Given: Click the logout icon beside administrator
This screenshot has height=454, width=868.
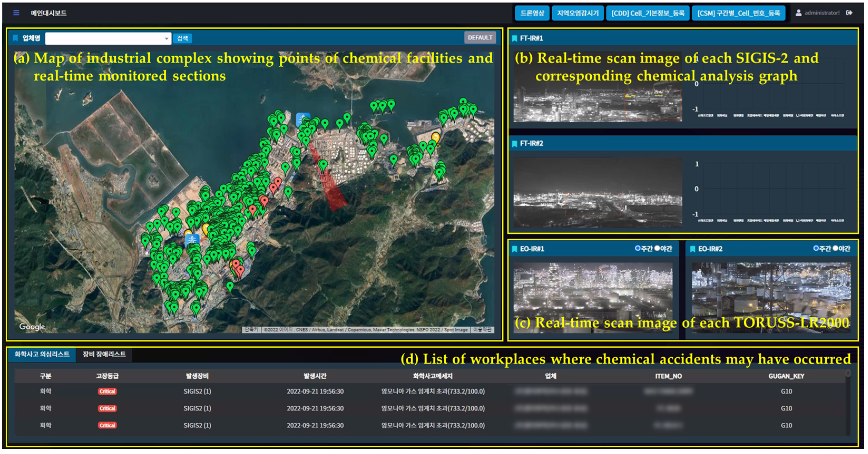Looking at the screenshot, I should pos(849,13).
